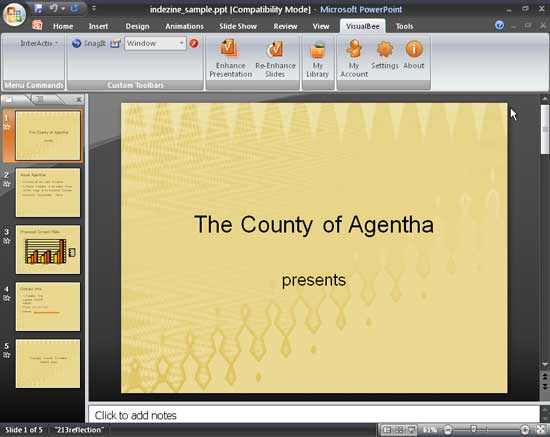Open the Home ribbon tab

coord(63,26)
